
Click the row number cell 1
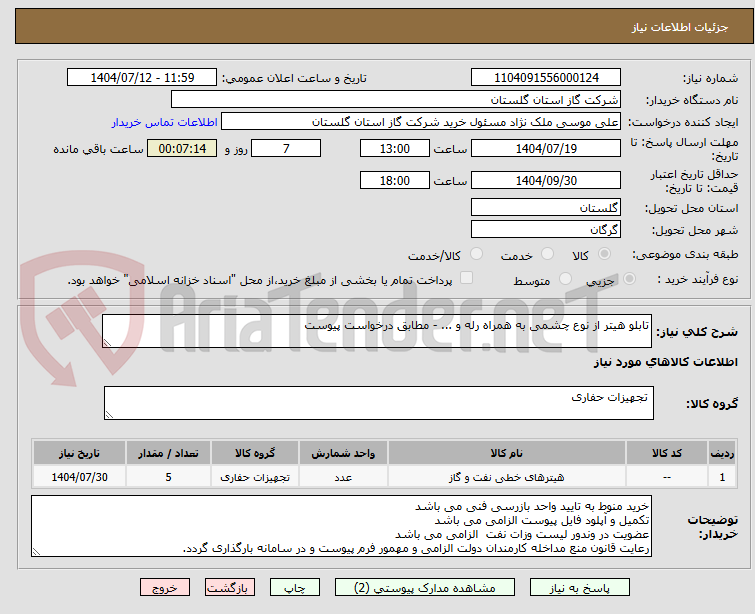click(722, 477)
